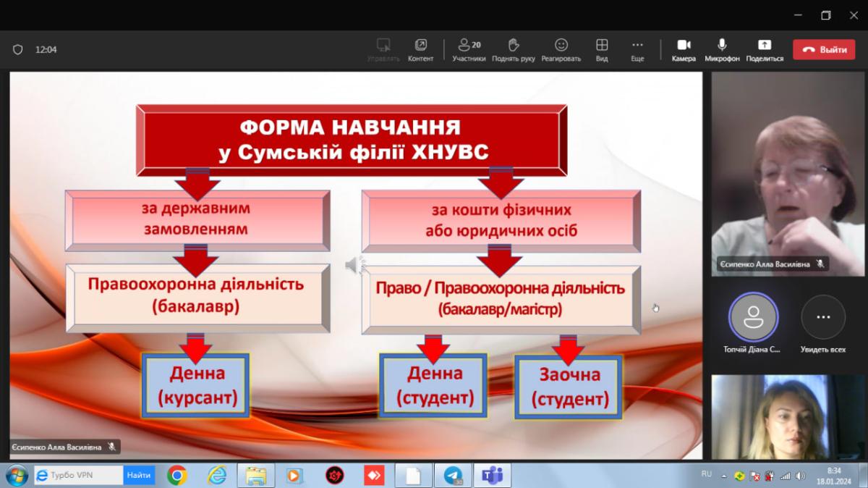868x488 pixels.
Task: Click the RU language indicator
Action: pos(707,474)
